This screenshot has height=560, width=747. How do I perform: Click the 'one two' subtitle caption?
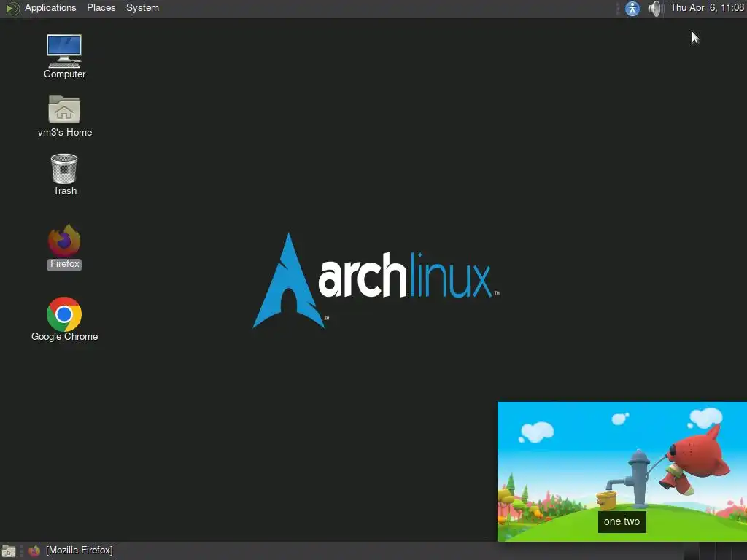pos(622,522)
